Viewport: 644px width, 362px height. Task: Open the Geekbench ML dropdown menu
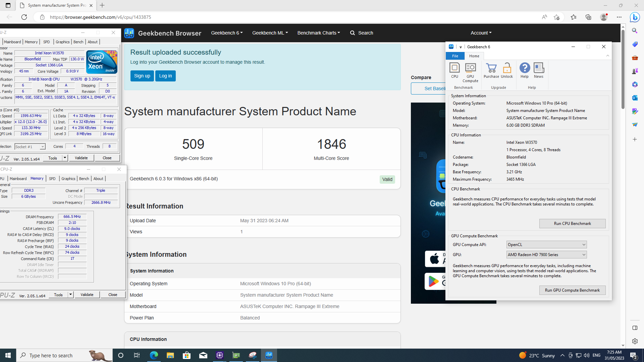point(270,33)
